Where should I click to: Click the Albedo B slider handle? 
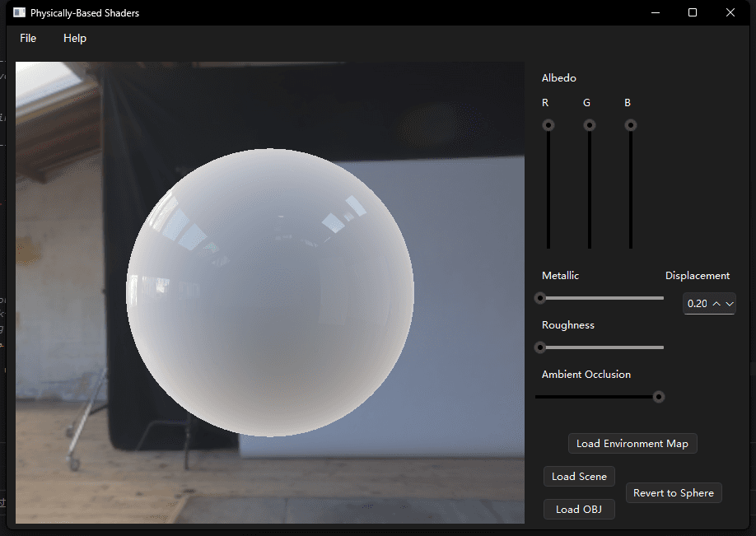[630, 125]
